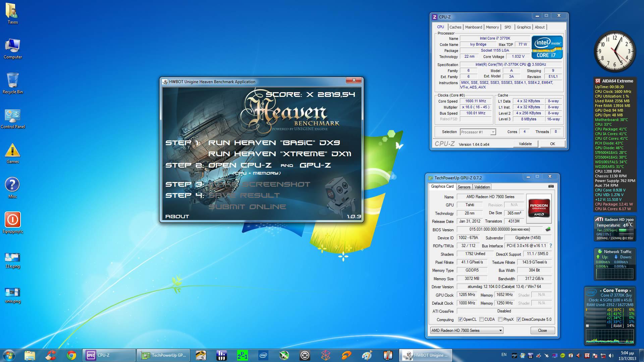Screen dimensions: 644x362
Task: Click the Windows Start button
Action: 9,355
